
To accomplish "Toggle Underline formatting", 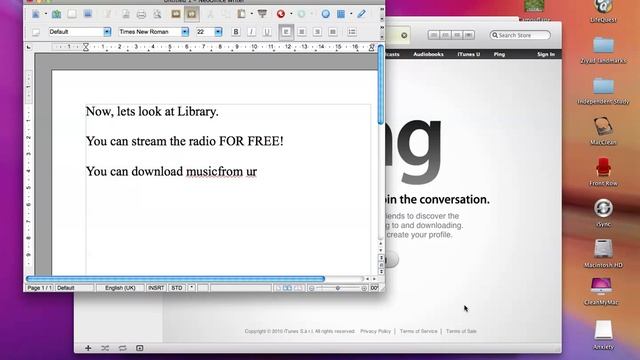I will click(267, 32).
